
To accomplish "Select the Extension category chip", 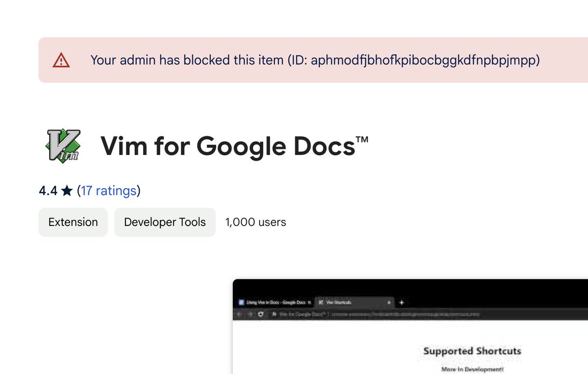I will click(73, 222).
